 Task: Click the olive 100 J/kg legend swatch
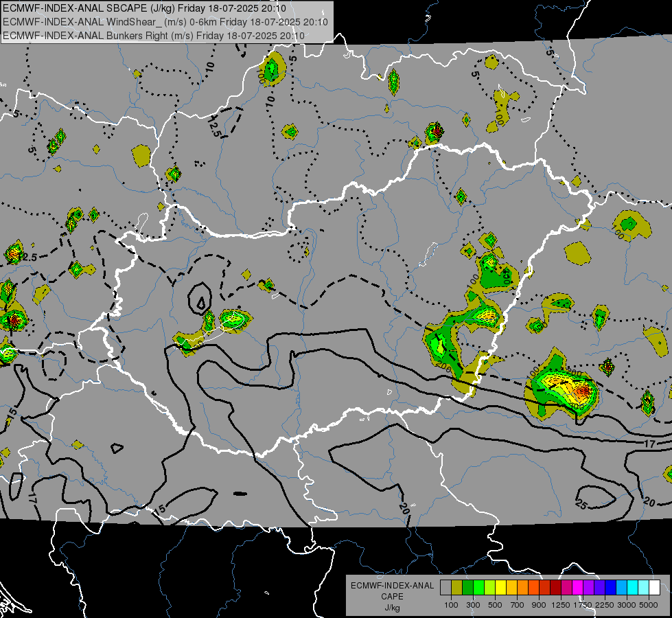pyautogui.click(x=457, y=588)
